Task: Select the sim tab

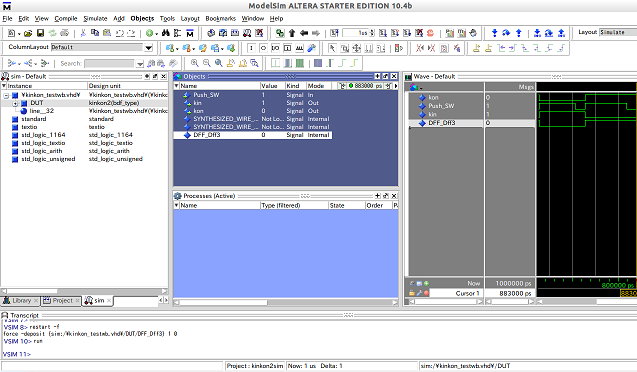Action: tap(97, 301)
